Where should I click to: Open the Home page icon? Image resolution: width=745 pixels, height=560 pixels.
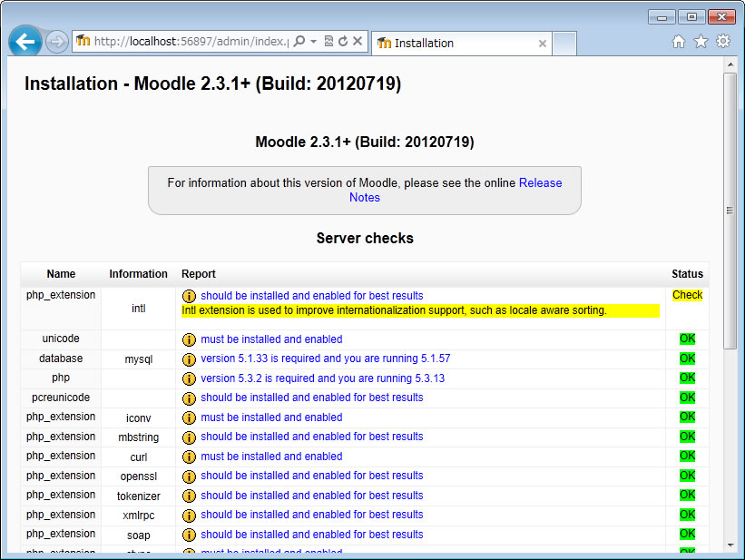tap(679, 42)
